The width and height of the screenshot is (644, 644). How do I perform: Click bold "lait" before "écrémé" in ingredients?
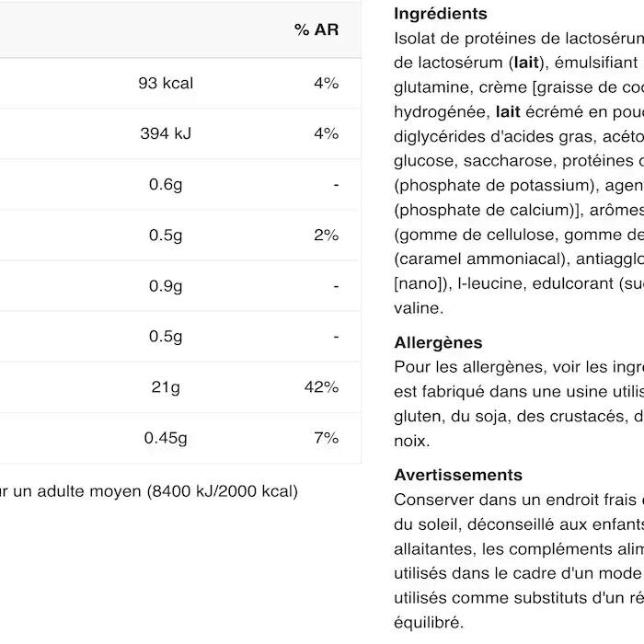pos(508,111)
